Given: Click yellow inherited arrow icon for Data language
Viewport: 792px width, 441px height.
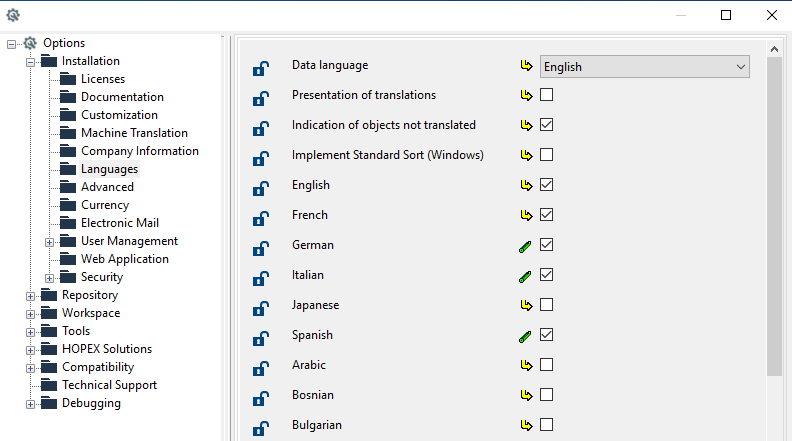Looking at the screenshot, I should [526, 66].
